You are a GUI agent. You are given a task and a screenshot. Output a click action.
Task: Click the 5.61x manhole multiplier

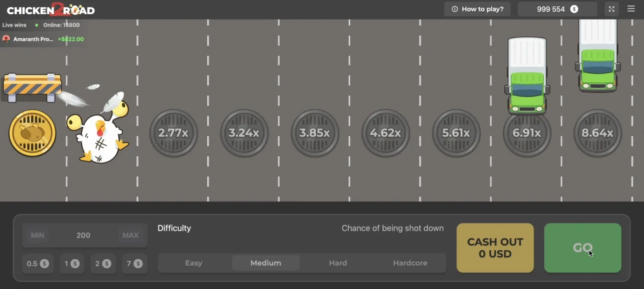coord(456,133)
